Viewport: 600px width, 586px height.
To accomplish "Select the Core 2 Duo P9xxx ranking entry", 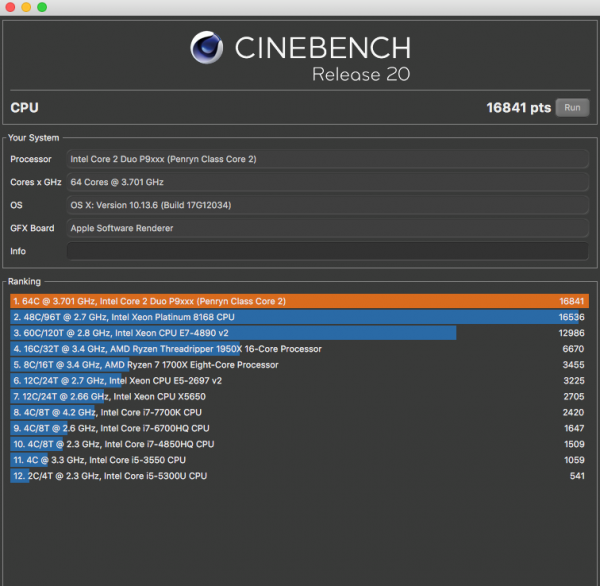I will 298,301.
